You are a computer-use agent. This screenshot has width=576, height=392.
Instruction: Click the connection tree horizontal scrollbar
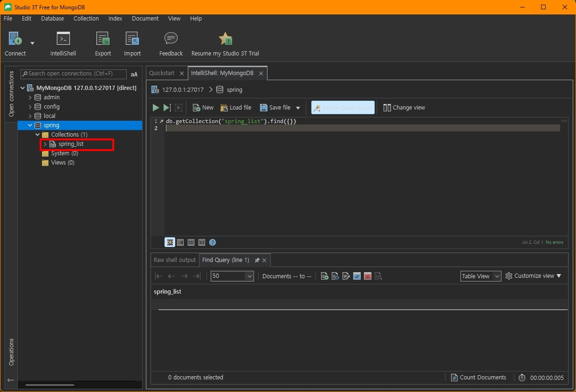50,385
